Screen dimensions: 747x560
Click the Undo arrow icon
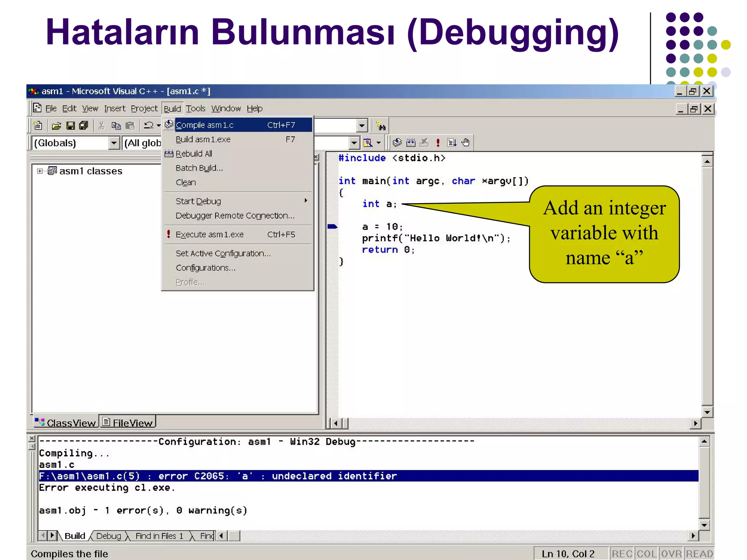(x=148, y=126)
